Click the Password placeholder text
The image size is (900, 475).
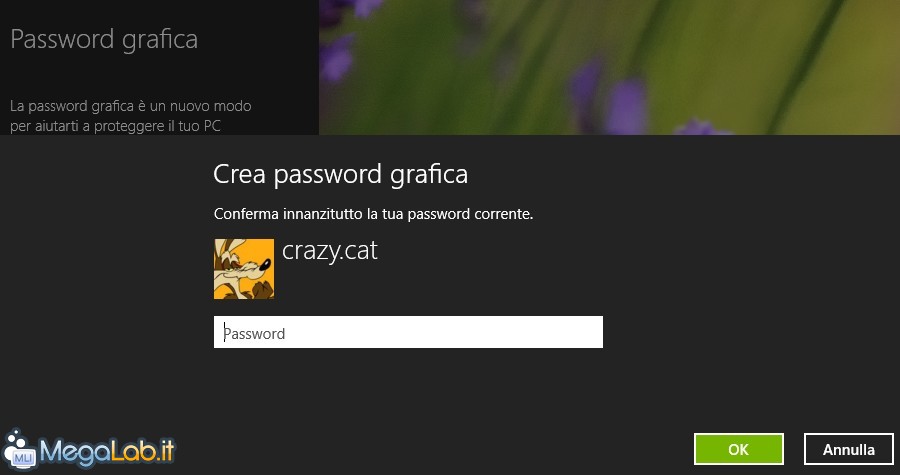[254, 333]
